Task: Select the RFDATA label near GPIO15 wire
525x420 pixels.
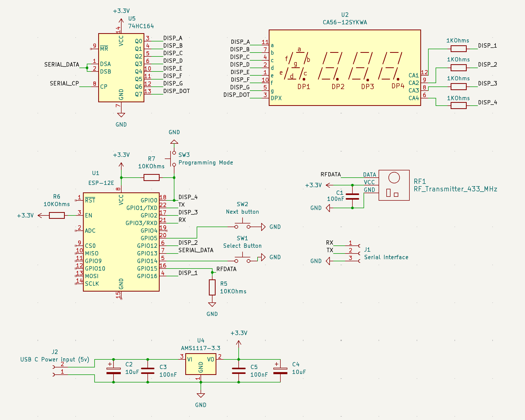Action: [x=226, y=269]
